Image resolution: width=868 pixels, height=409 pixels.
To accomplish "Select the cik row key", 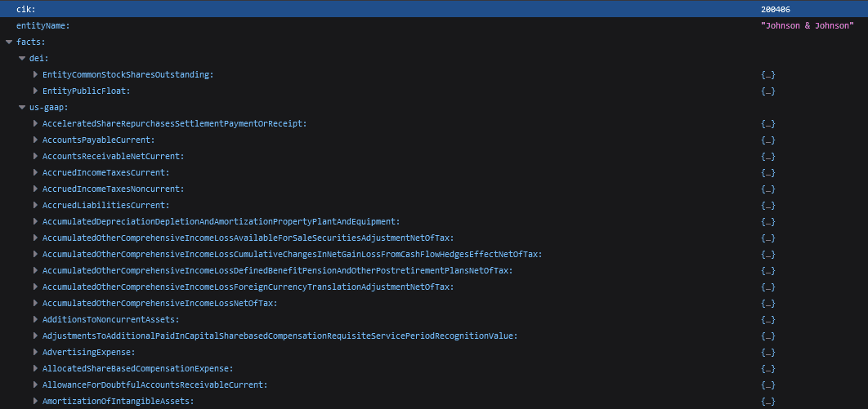I will coord(27,10).
